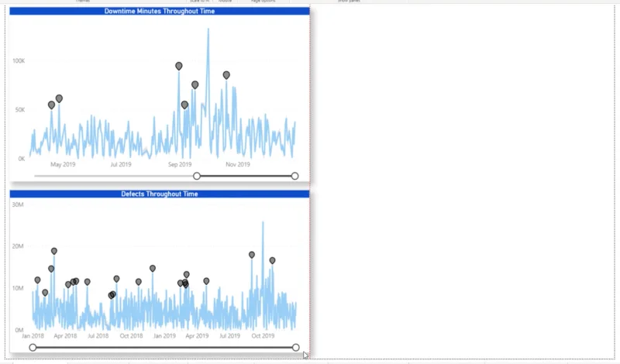The image size is (620, 364).
Task: Click the May 2019 x-axis label
Action: point(63,164)
